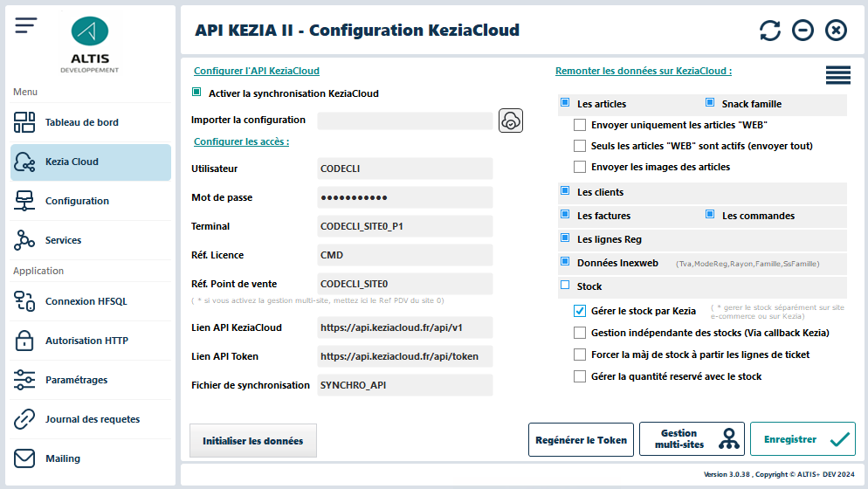This screenshot has height=489, width=868.
Task: Enable Envoyer les images des articles
Action: [x=580, y=167]
